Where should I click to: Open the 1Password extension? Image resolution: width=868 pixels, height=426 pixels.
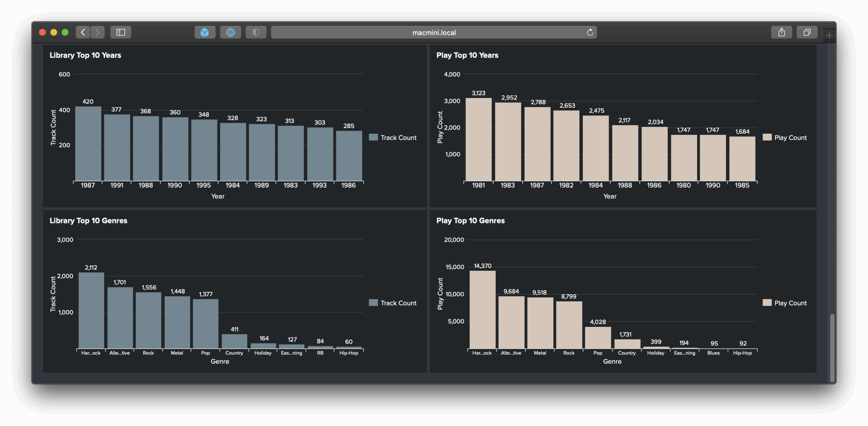231,32
